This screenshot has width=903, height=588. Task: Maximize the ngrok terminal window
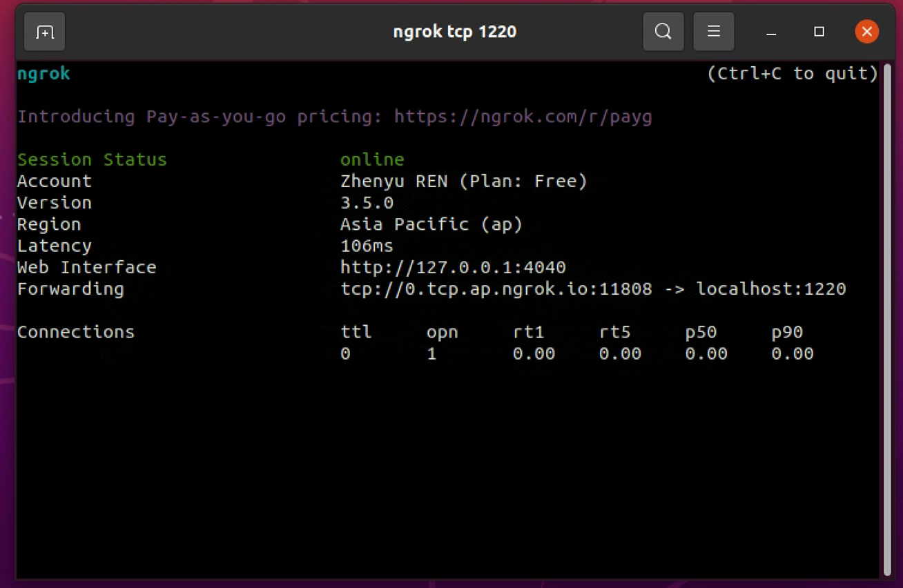pos(819,32)
